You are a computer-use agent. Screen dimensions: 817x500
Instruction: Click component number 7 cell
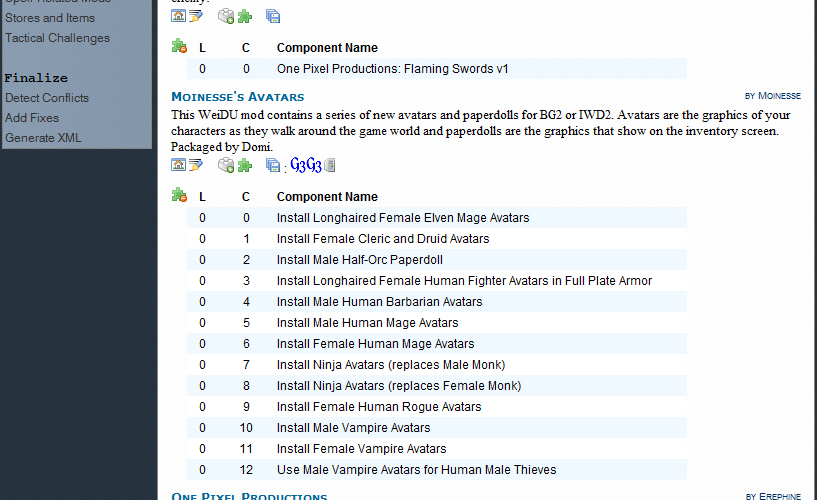(246, 365)
